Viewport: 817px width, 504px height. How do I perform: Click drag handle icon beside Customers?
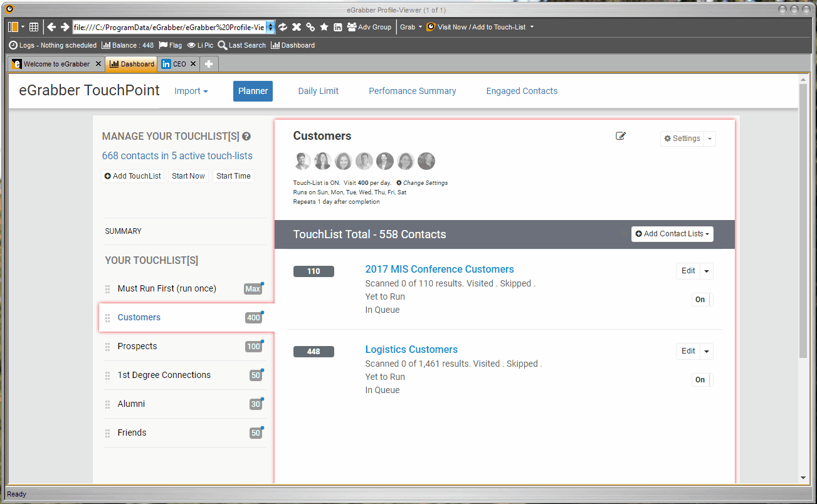pyautogui.click(x=107, y=318)
